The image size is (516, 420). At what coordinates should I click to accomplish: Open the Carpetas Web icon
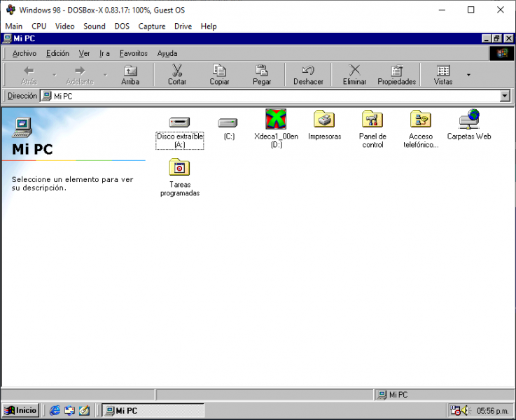469,120
